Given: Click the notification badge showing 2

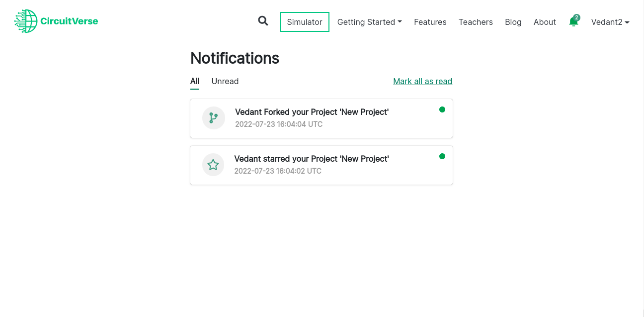Looking at the screenshot, I should tap(577, 17).
